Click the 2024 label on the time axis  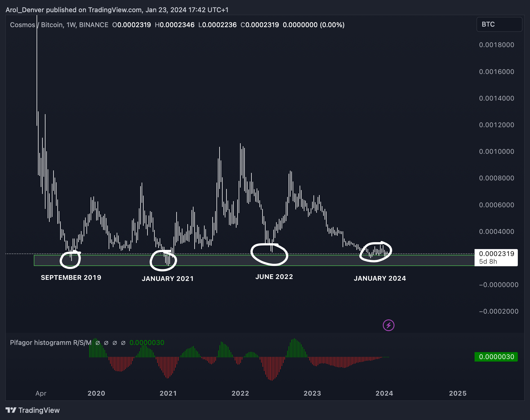click(x=384, y=393)
